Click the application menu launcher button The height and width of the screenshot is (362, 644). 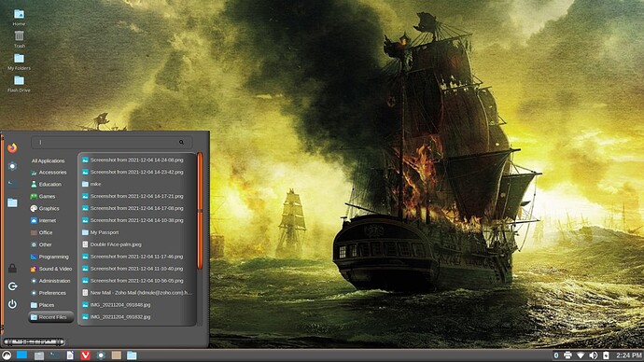[7, 355]
